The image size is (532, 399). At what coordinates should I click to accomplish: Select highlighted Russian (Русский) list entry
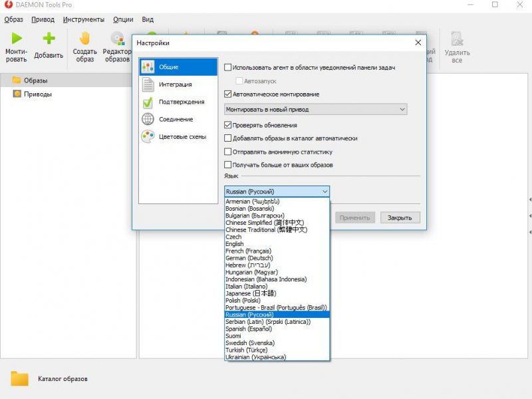(x=277, y=315)
